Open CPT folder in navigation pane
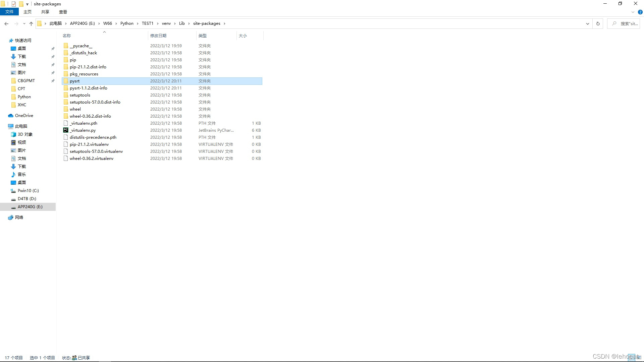Viewport: 644px width, 362px height. [21, 89]
